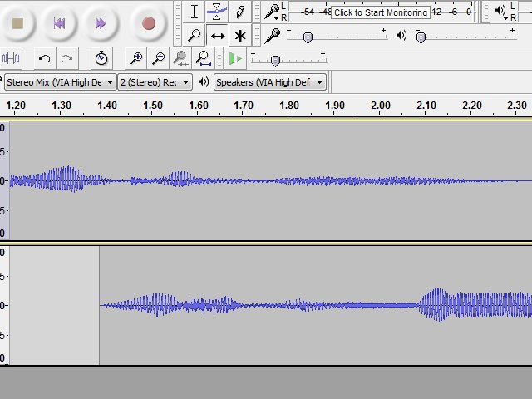The image size is (532, 399).
Task: Open the Stereo Mix recording device dropdown
Action: pyautogui.click(x=59, y=81)
